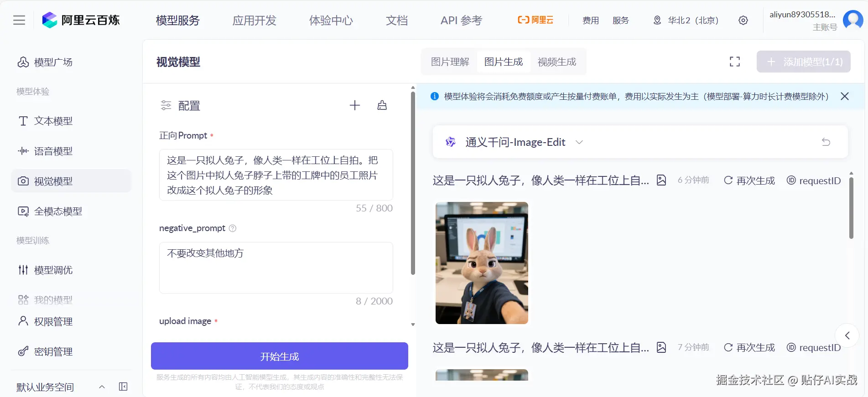This screenshot has height=397, width=868.
Task: Click the 配置 sliders icon
Action: (166, 105)
